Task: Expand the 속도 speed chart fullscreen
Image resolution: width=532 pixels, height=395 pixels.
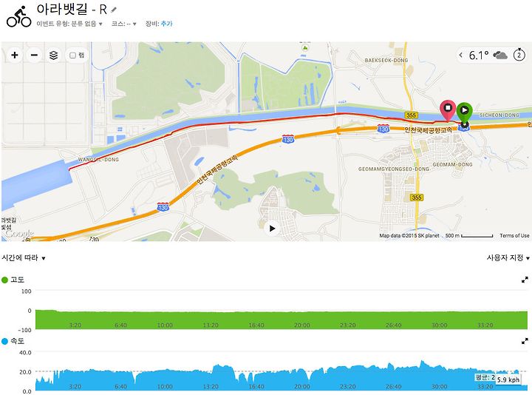Action: (x=525, y=341)
